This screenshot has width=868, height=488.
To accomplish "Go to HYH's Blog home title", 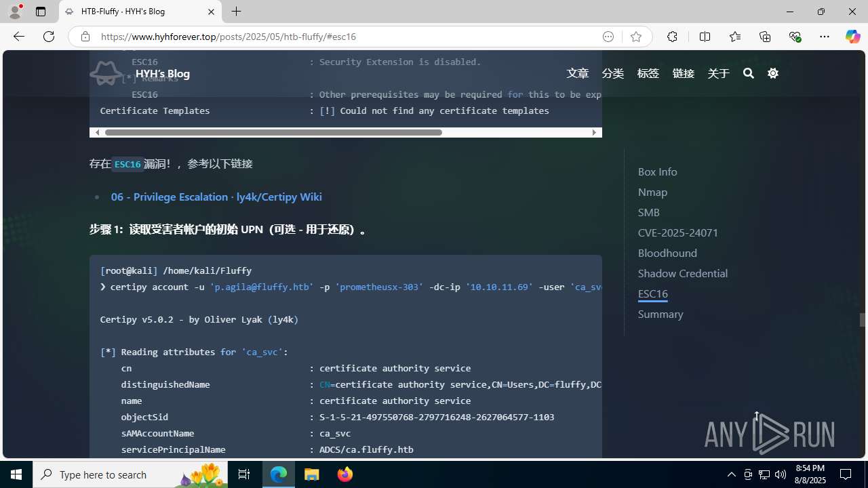I will [163, 74].
